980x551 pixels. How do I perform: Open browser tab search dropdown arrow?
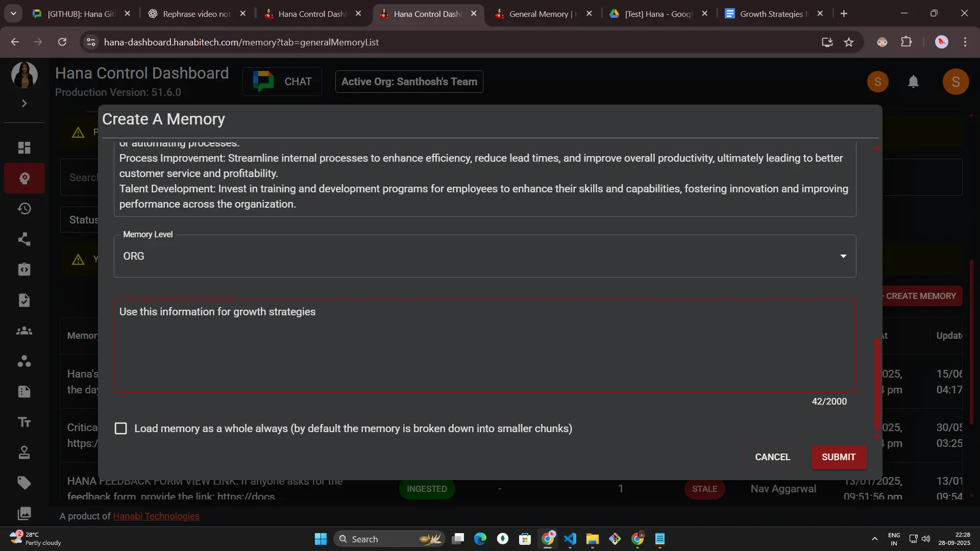[x=13, y=14]
